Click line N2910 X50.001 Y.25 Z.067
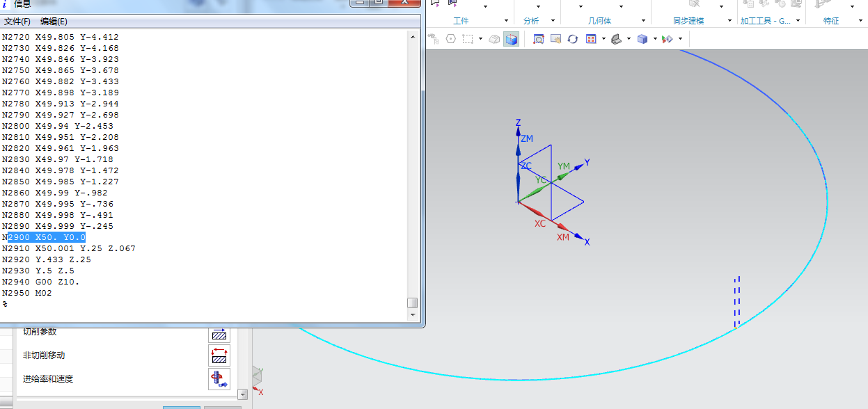Image resolution: width=868 pixels, height=409 pixels. (x=69, y=248)
